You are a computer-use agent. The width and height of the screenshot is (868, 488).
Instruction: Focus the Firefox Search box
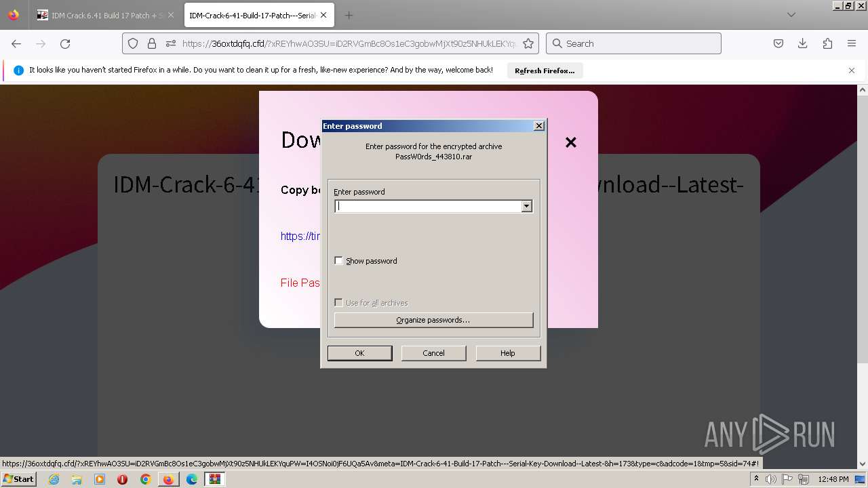pos(633,43)
